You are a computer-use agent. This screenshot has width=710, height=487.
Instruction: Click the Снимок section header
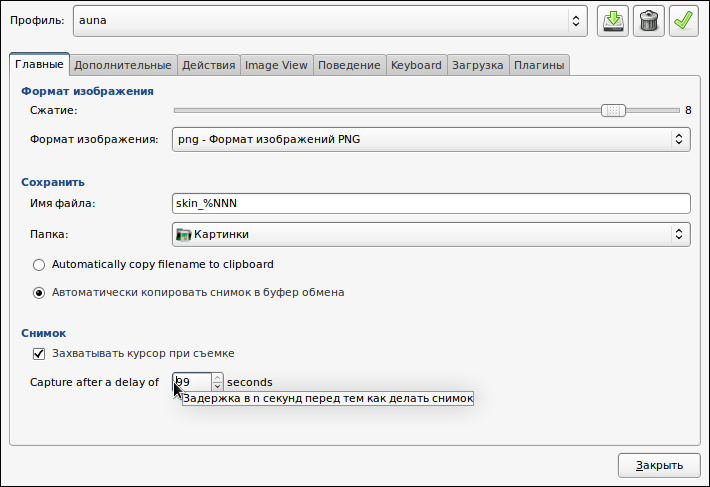click(x=43, y=334)
